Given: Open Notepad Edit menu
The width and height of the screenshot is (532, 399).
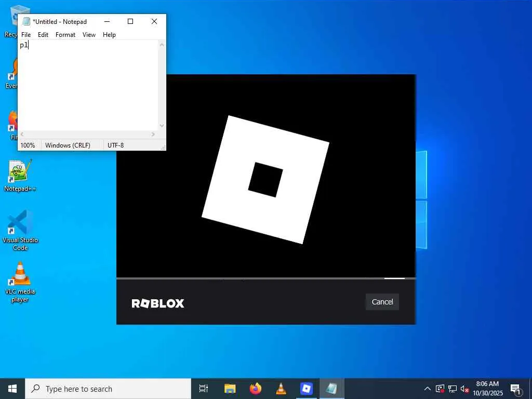Looking at the screenshot, I should (43, 35).
